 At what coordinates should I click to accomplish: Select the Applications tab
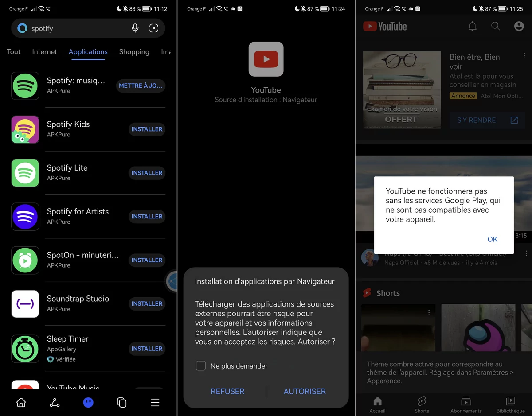point(88,52)
